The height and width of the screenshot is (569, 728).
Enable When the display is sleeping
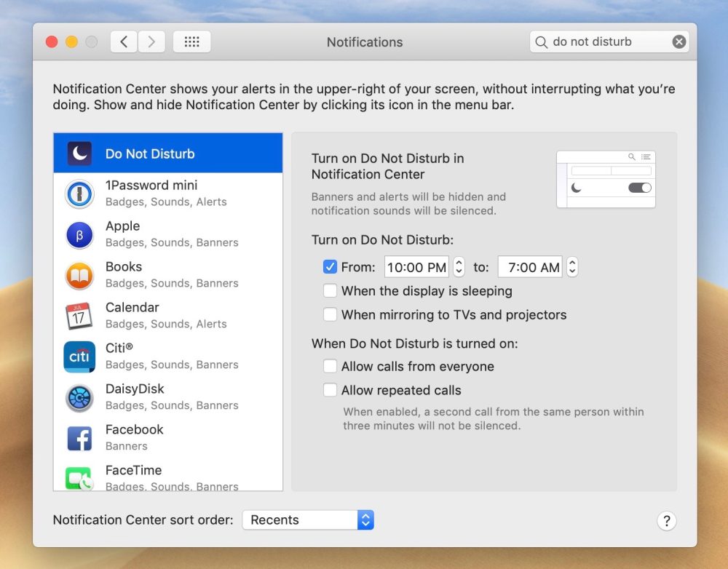(x=331, y=290)
